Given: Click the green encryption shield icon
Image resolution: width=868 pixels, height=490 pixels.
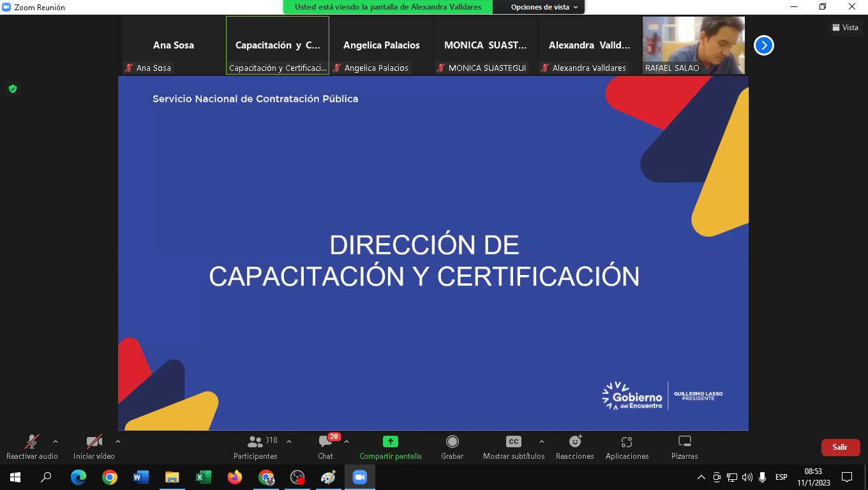Looking at the screenshot, I should point(12,89).
